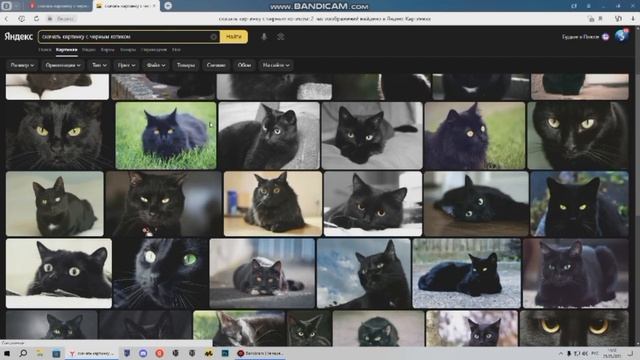Open the cat lying sideways on the wooden floor image
The image size is (640, 360).
[x=476, y=204]
